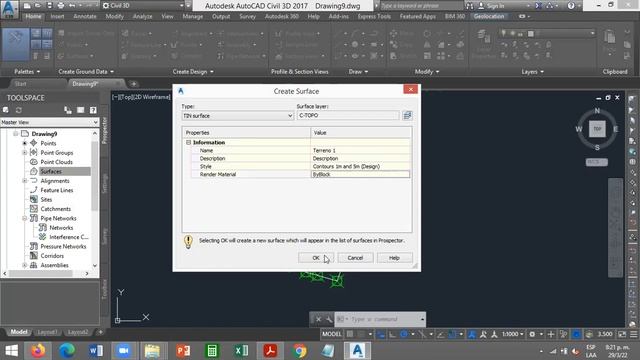The width and height of the screenshot is (640, 360).
Task: Open the Master View dropdown in Toolspace
Action: (x=49, y=122)
